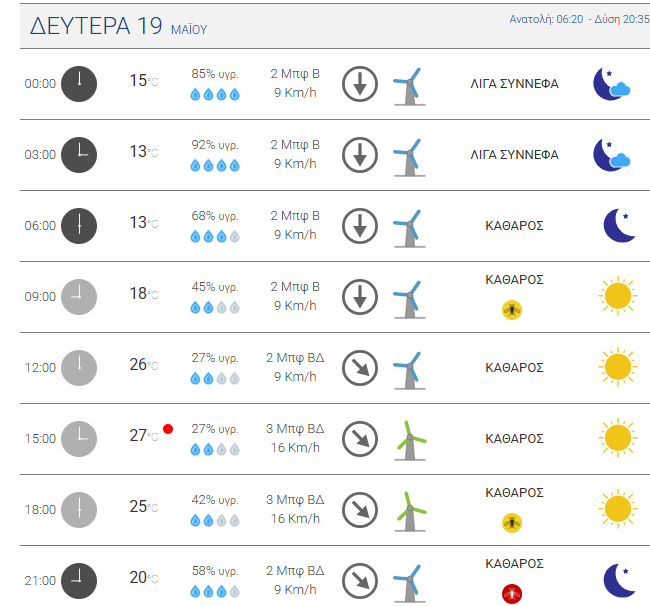Click the 00:00 dark clock icon
Image resolution: width=650 pixels, height=606 pixels.
click(x=79, y=84)
